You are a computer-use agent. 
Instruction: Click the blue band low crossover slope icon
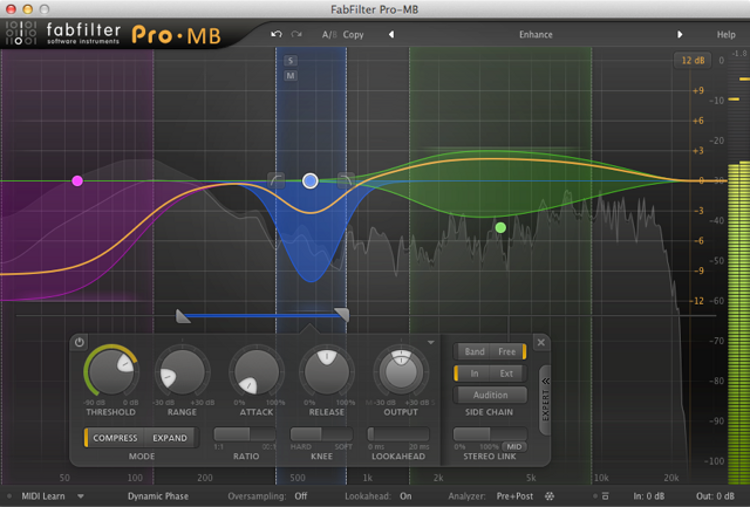[x=276, y=180]
